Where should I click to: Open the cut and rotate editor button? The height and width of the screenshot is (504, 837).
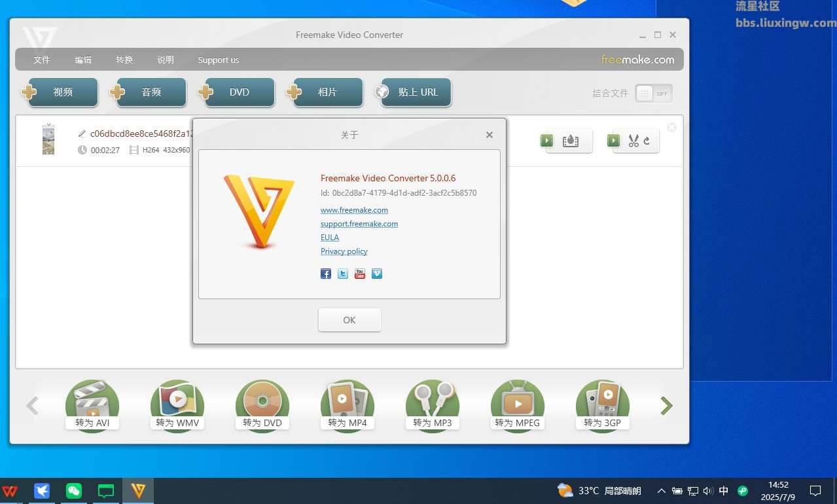pos(633,141)
